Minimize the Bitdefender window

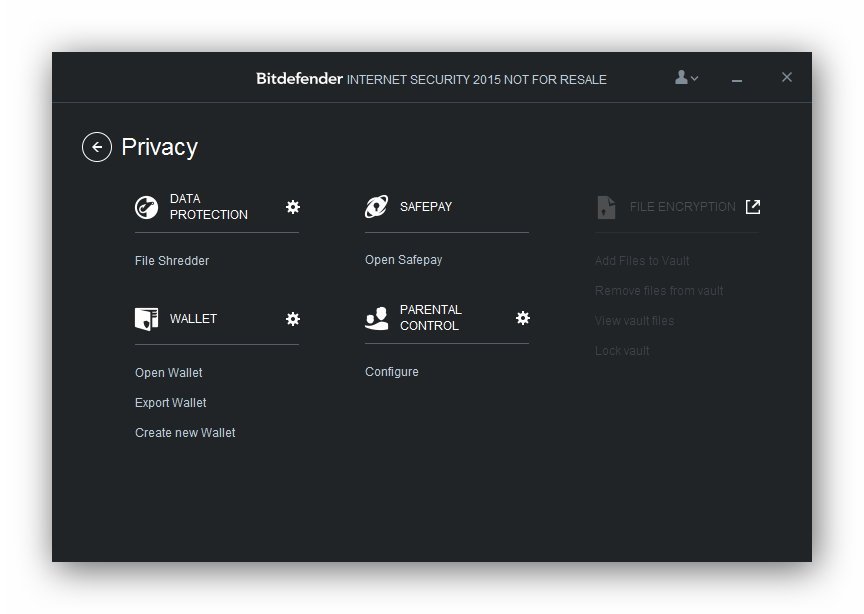pos(737,80)
